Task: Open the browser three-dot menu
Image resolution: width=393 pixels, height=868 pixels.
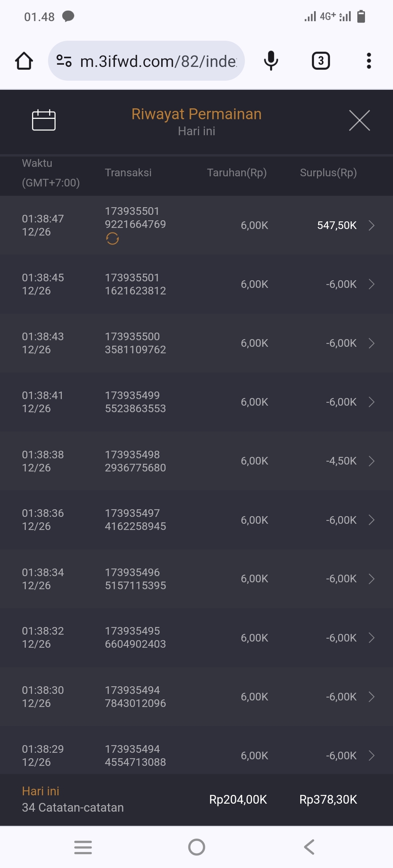Action: 369,61
